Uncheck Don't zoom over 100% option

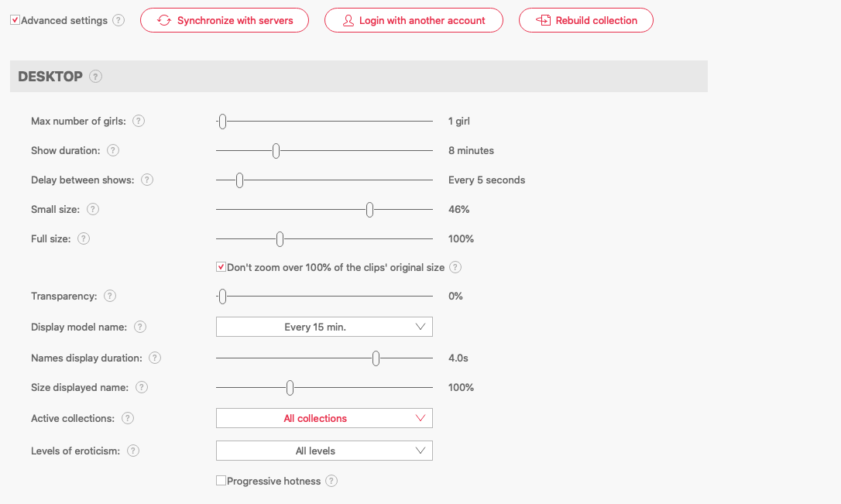[x=221, y=268]
